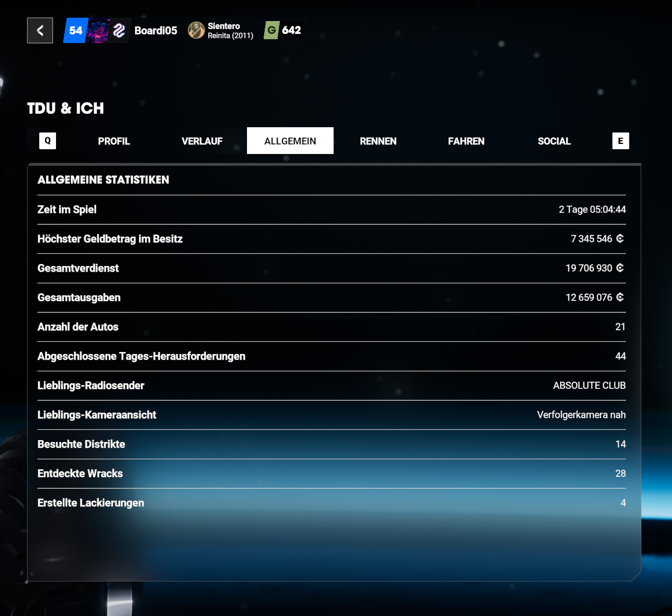Click the daily challenges value 44
This screenshot has height=616, width=672.
620,356
